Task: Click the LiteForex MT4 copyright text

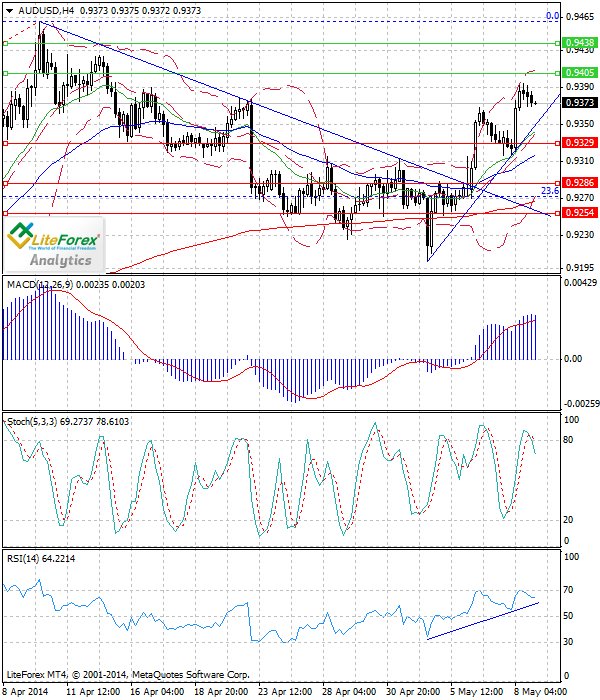Action: [x=128, y=675]
